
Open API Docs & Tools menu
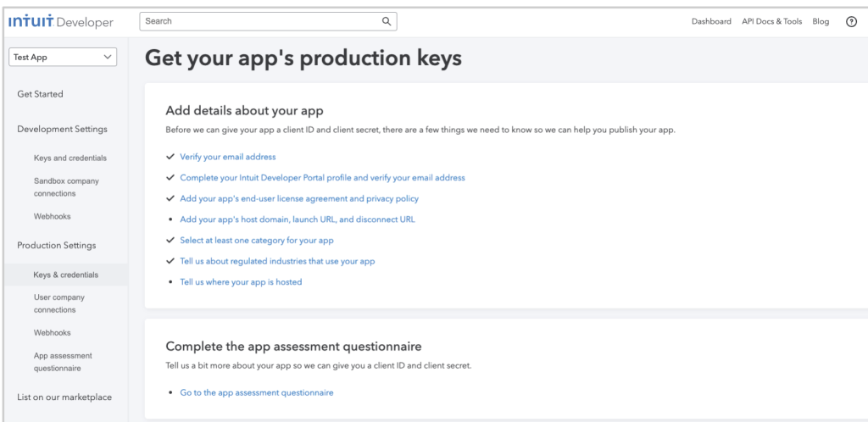click(771, 21)
